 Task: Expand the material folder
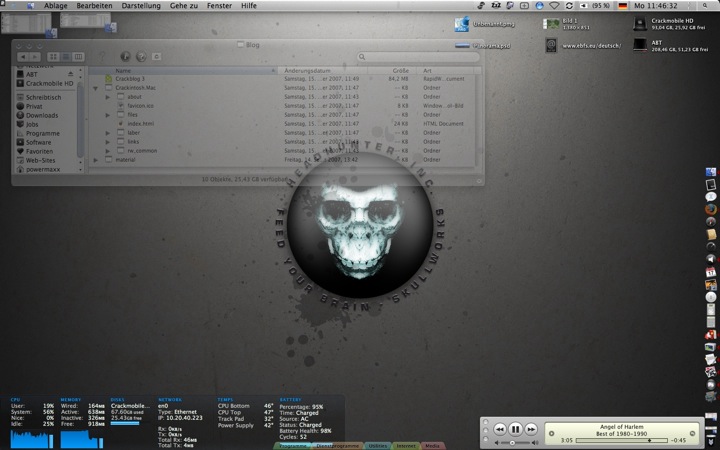pyautogui.click(x=96, y=160)
